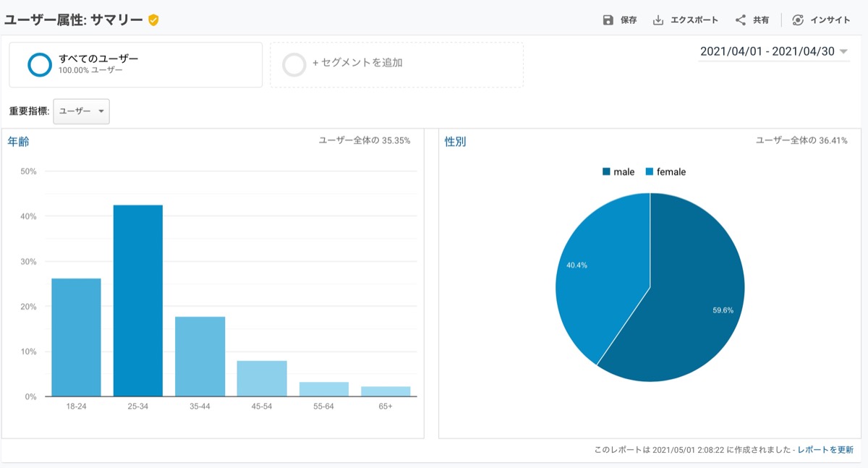Open the 年齢 report link

point(19,142)
